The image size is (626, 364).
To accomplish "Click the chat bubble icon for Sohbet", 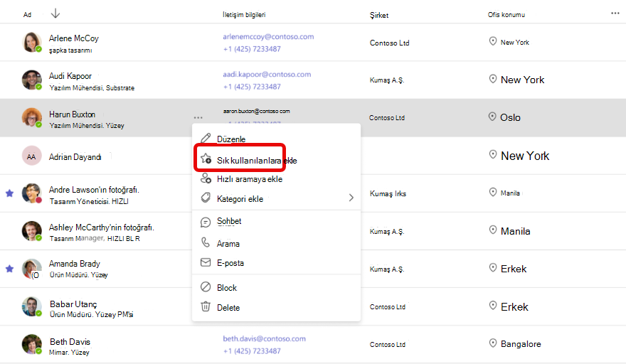I will [206, 223].
